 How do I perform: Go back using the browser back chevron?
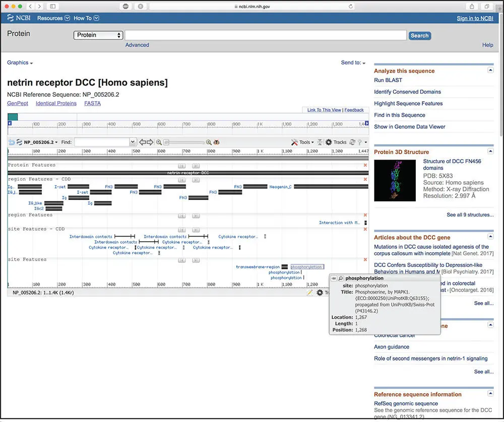[x=31, y=6]
